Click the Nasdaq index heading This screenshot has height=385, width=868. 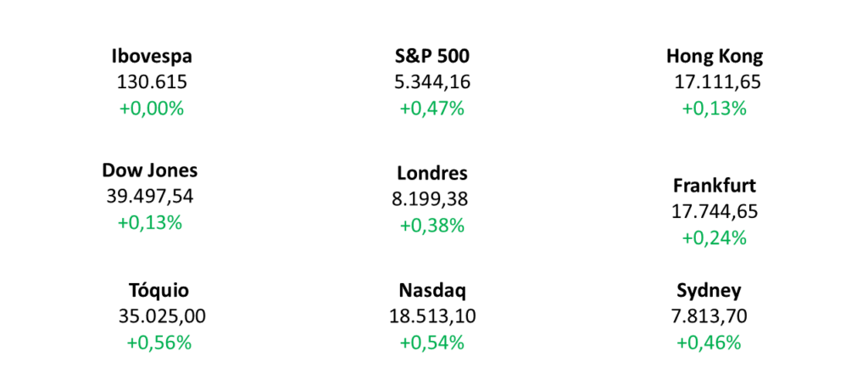[432, 291]
